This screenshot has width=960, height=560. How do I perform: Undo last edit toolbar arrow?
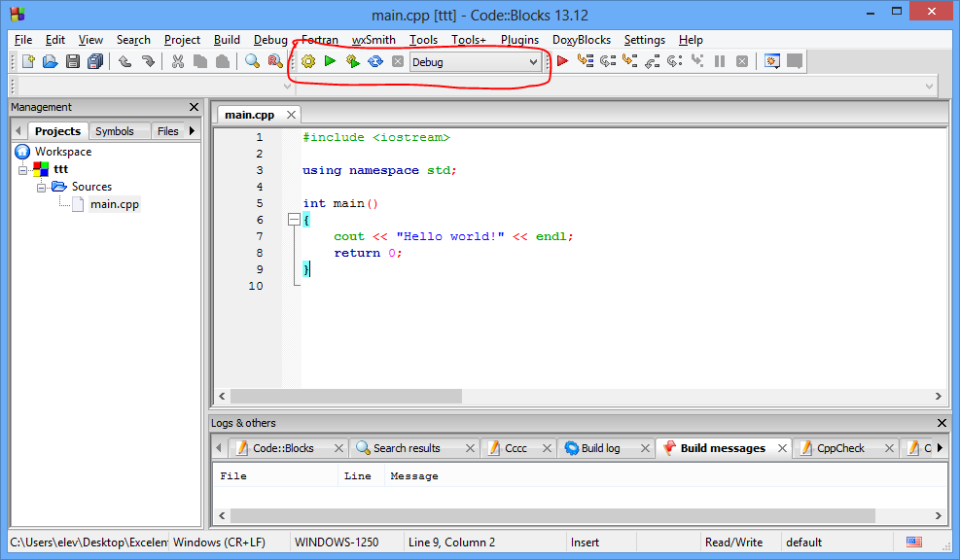(x=124, y=61)
